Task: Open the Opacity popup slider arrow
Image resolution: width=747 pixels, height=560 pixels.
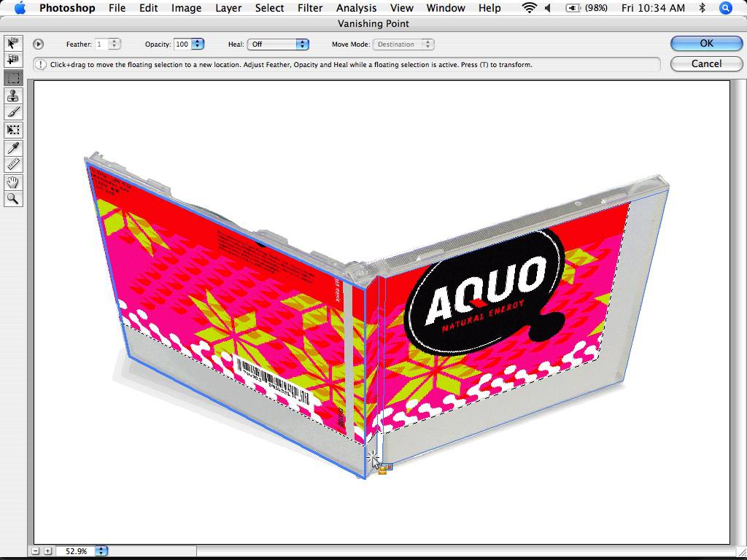Action: [x=198, y=44]
